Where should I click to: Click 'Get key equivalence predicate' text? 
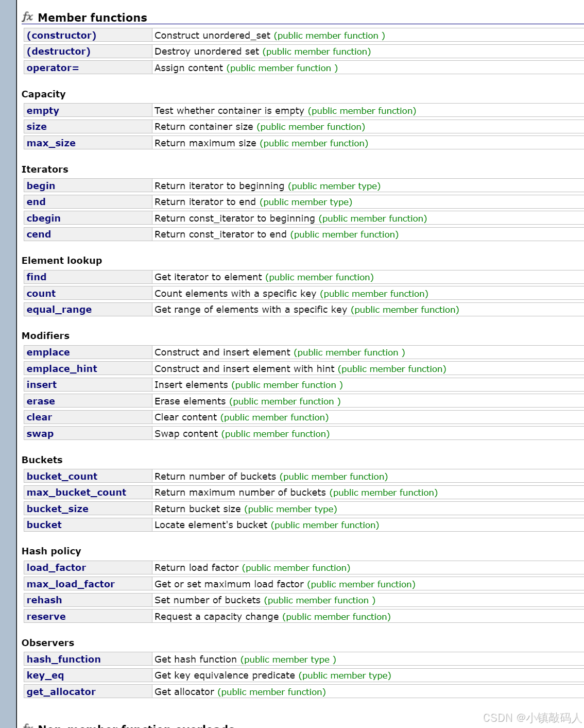click(x=225, y=675)
